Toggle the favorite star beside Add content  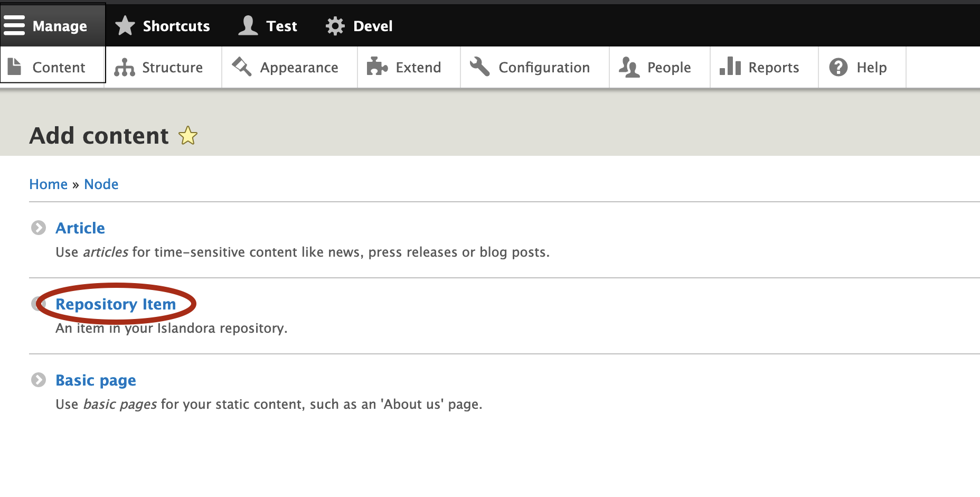[x=188, y=136]
